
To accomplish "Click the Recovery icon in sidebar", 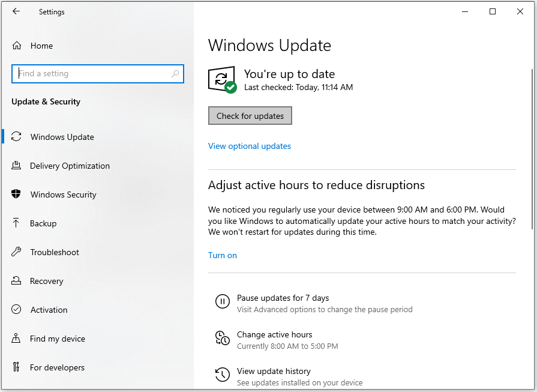I will [16, 280].
